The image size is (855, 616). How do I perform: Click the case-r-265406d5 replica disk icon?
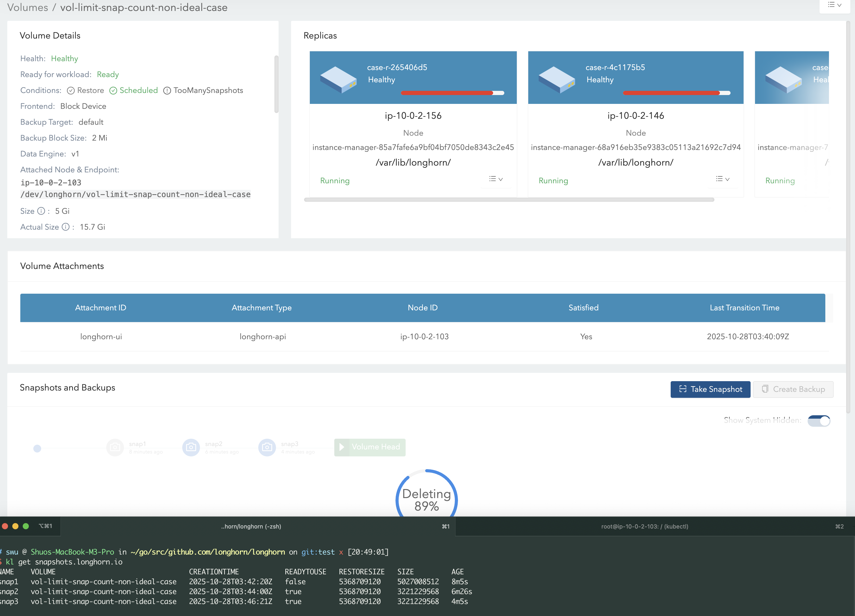pyautogui.click(x=338, y=79)
